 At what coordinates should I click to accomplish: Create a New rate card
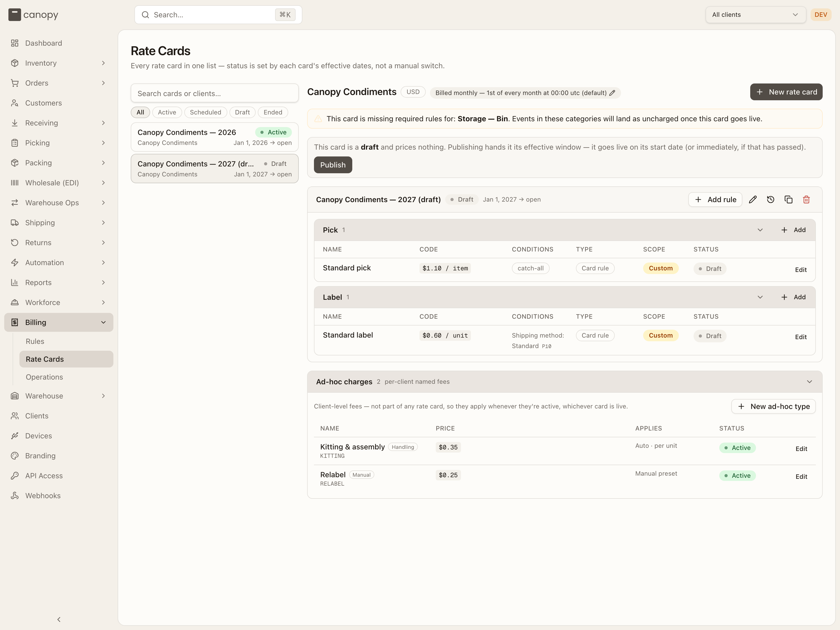[x=786, y=92]
